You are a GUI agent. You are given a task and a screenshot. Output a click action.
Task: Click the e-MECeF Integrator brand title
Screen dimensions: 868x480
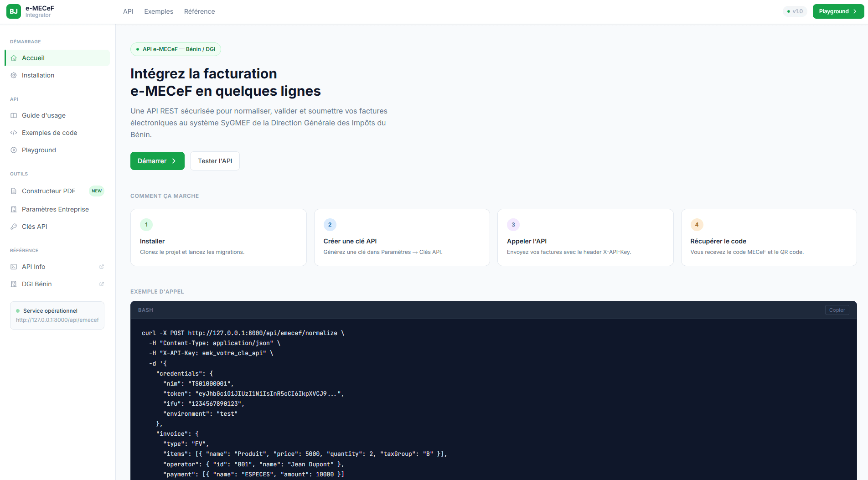(40, 11)
